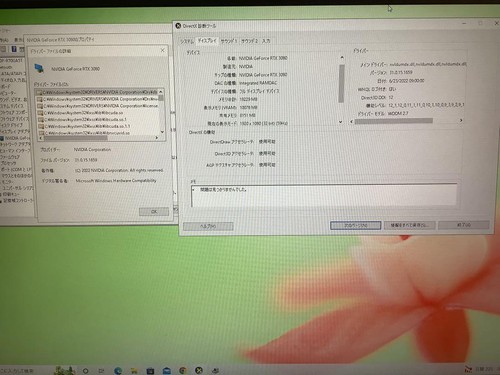The height and width of the screenshot is (375, 500).
Task: Open the Mail icon on the taskbar
Action: pos(167,371)
